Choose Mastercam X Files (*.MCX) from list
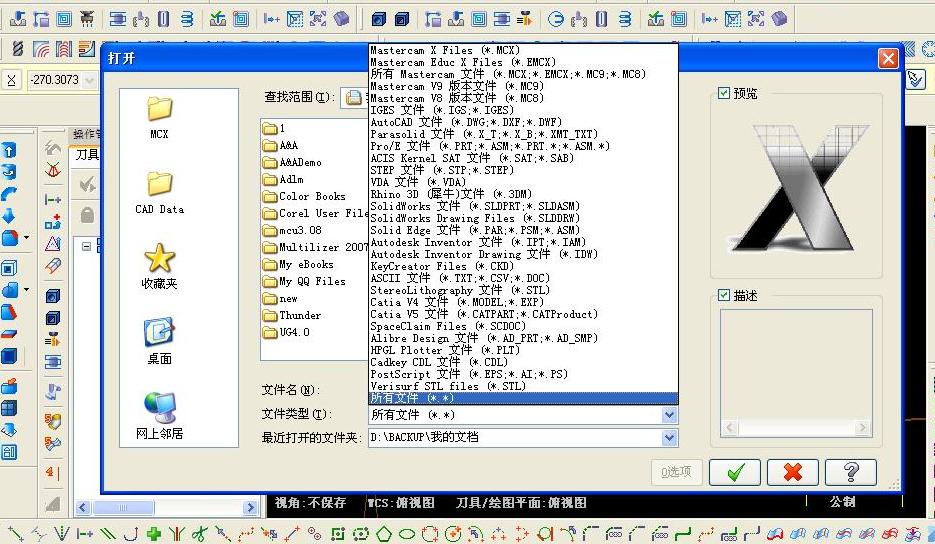This screenshot has width=935, height=544. [x=523, y=50]
